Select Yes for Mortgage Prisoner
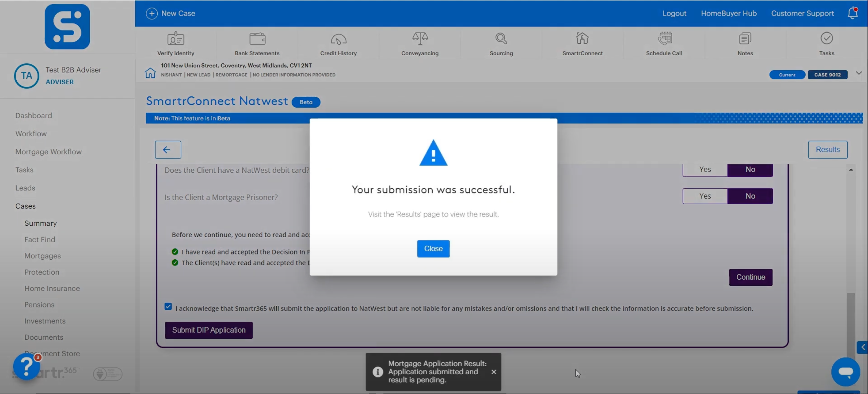 [705, 196]
